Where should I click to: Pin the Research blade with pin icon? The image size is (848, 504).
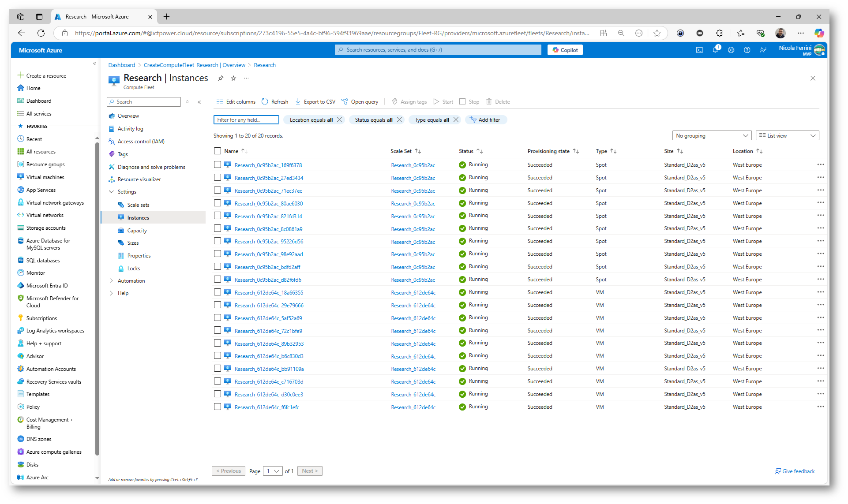click(221, 78)
